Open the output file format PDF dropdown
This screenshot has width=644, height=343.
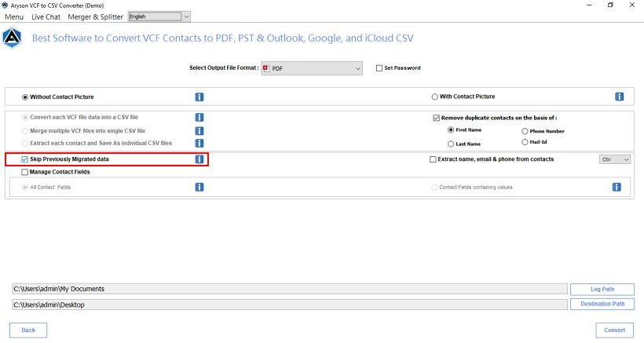click(x=312, y=68)
